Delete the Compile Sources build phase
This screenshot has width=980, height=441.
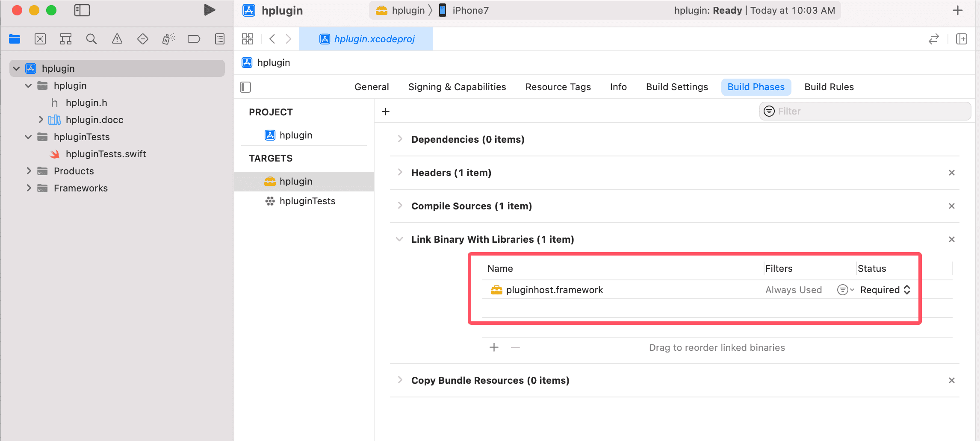click(952, 206)
